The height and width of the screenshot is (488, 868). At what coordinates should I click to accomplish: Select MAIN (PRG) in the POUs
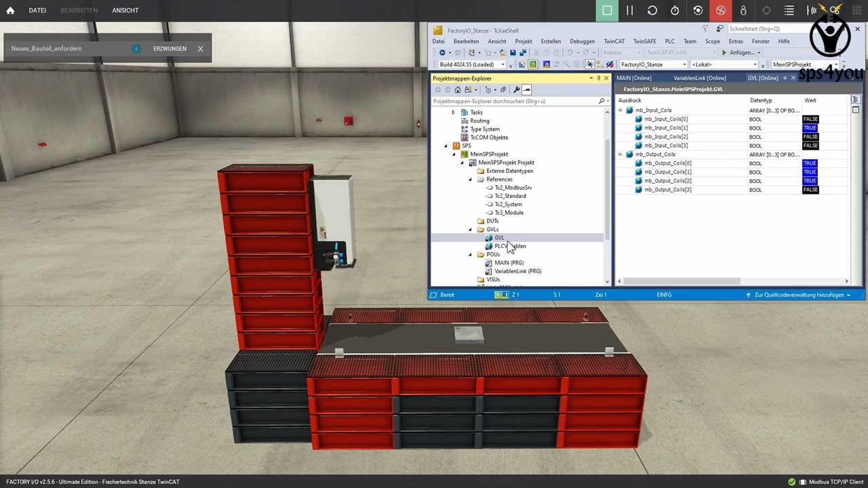point(509,263)
